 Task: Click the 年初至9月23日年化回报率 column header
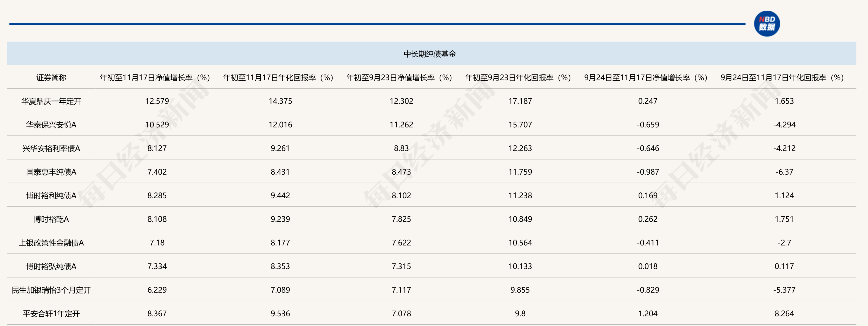[518, 77]
